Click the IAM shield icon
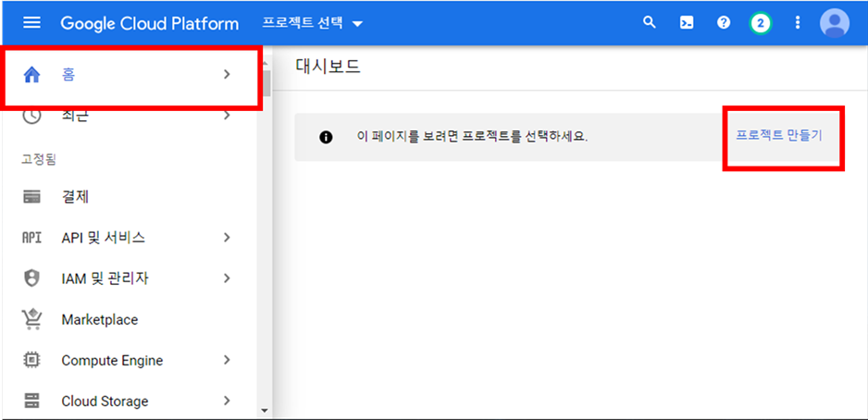Image resolution: width=868 pixels, height=420 pixels. coord(32,278)
